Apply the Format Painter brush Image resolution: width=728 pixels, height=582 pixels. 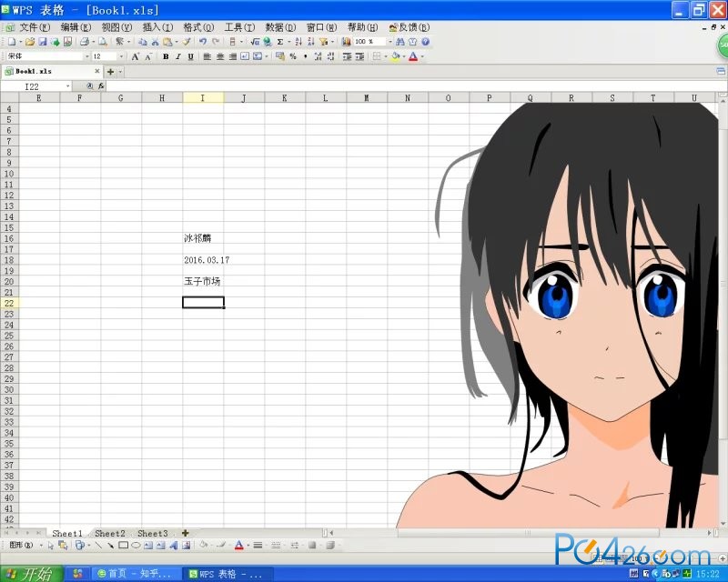coord(187,42)
